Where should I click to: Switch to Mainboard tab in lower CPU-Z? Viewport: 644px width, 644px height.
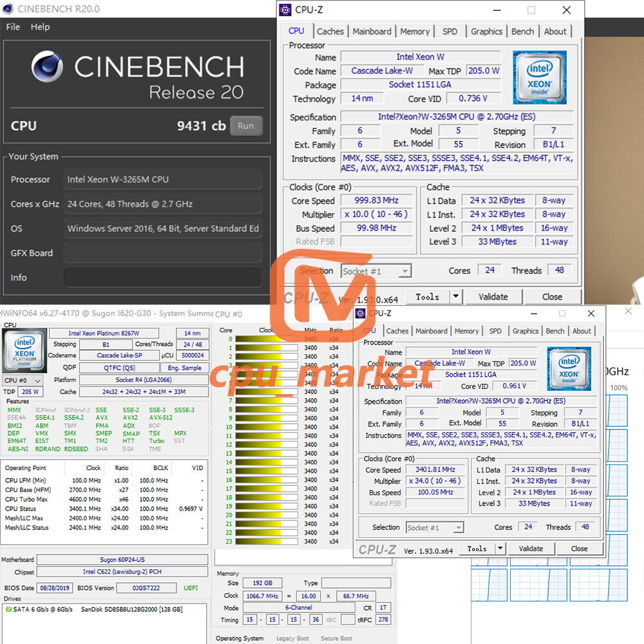pos(431,331)
